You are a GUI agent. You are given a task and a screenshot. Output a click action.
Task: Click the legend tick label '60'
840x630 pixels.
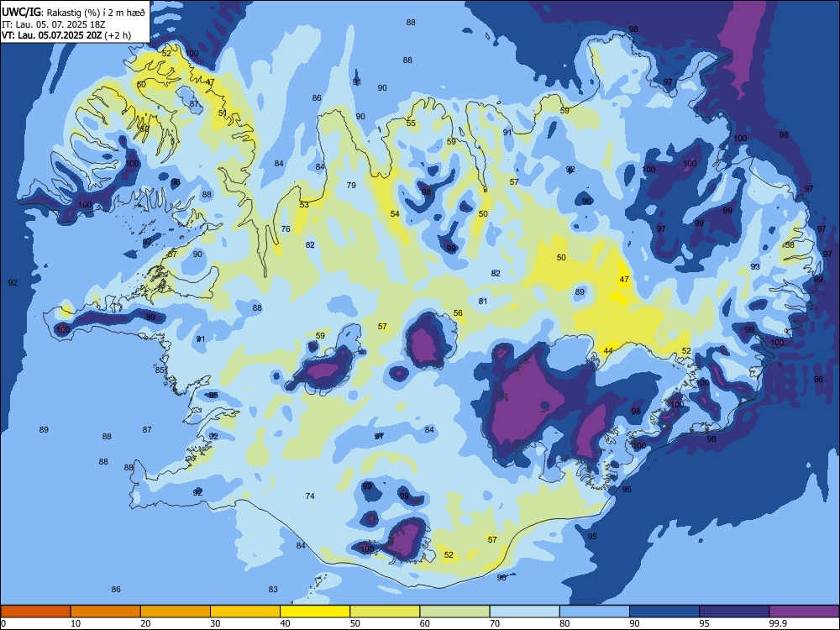pos(425,623)
